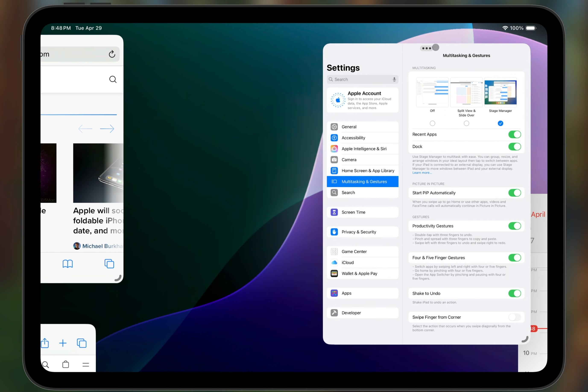Tap the microphone dictation icon in Settings search
Screen dimensions: 588x392
point(394,79)
